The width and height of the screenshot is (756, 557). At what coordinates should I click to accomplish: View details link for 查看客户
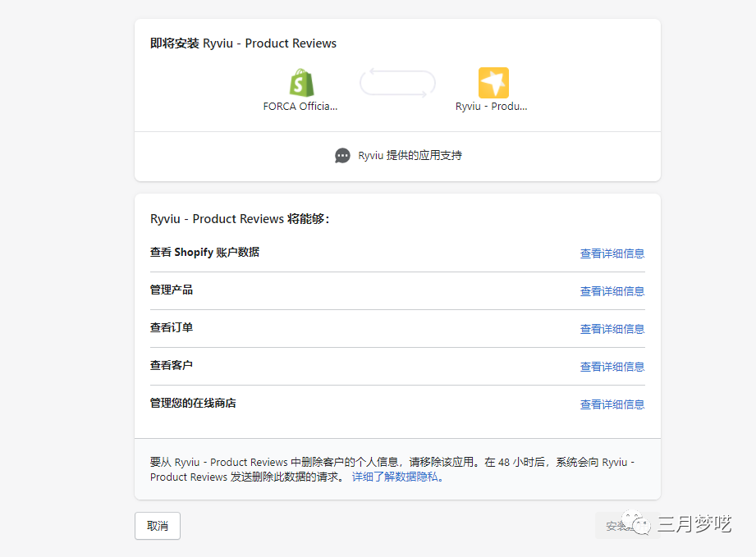(x=612, y=367)
